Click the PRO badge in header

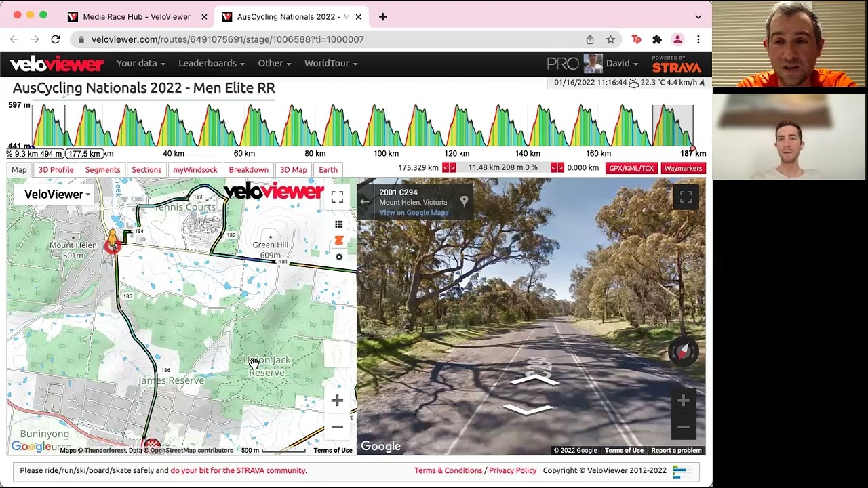(563, 64)
